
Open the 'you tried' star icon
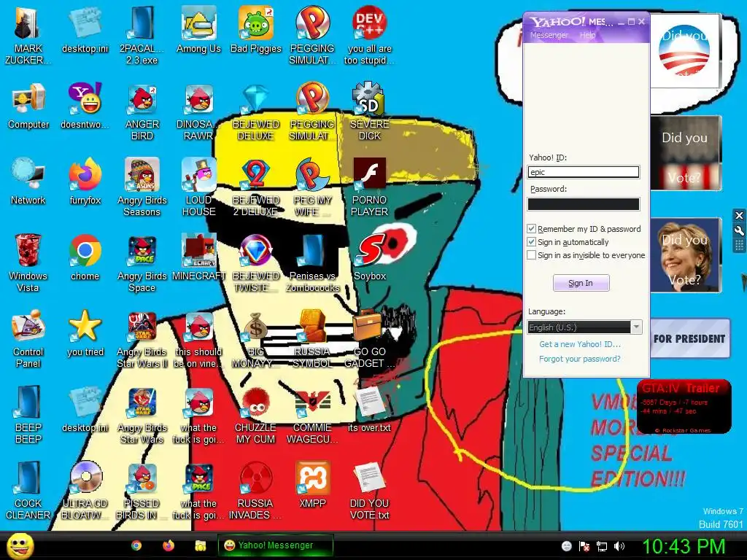pyautogui.click(x=85, y=332)
